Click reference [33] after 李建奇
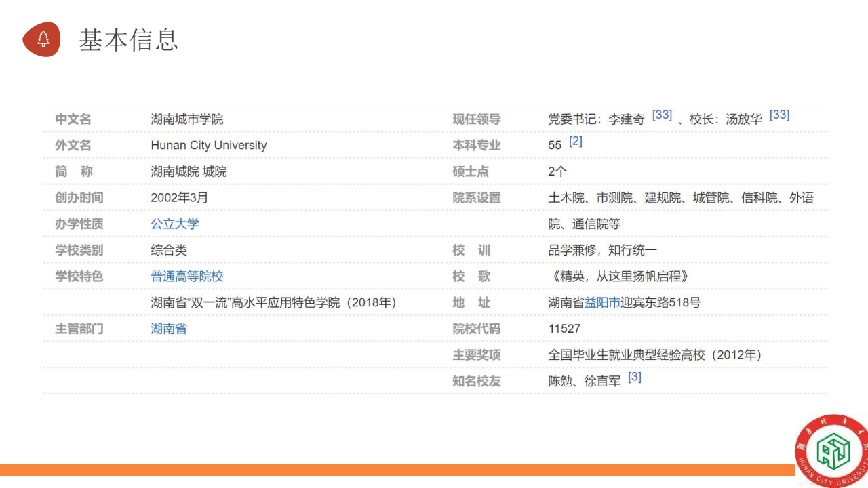 [662, 115]
